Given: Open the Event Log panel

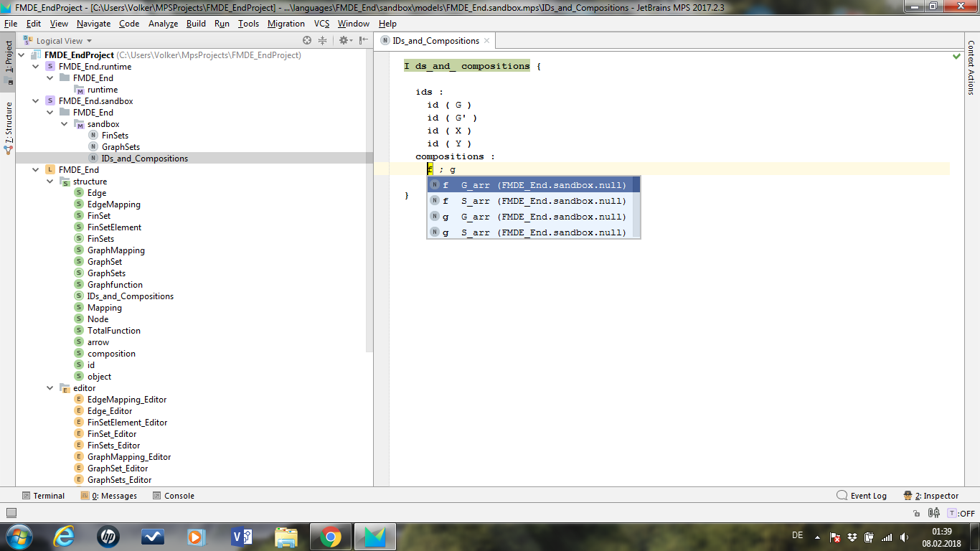Looking at the screenshot, I should [862, 496].
